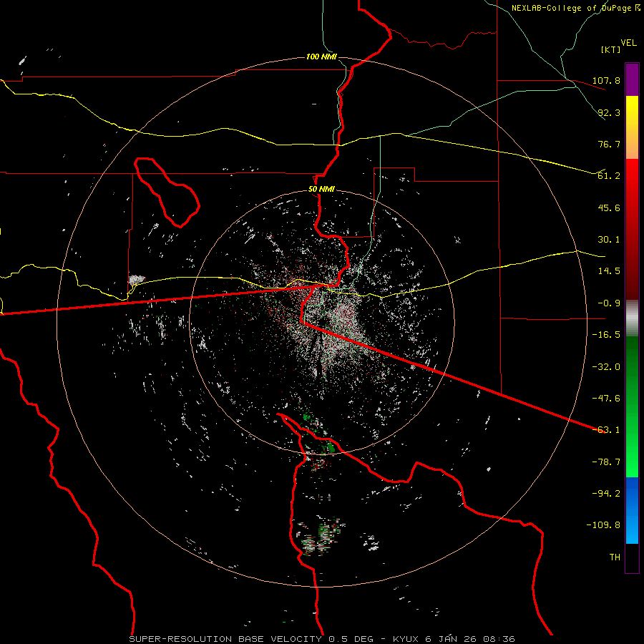Click the Super-Resolution Base Velocity caption
The width and height of the screenshot is (644, 644).
[322, 639]
